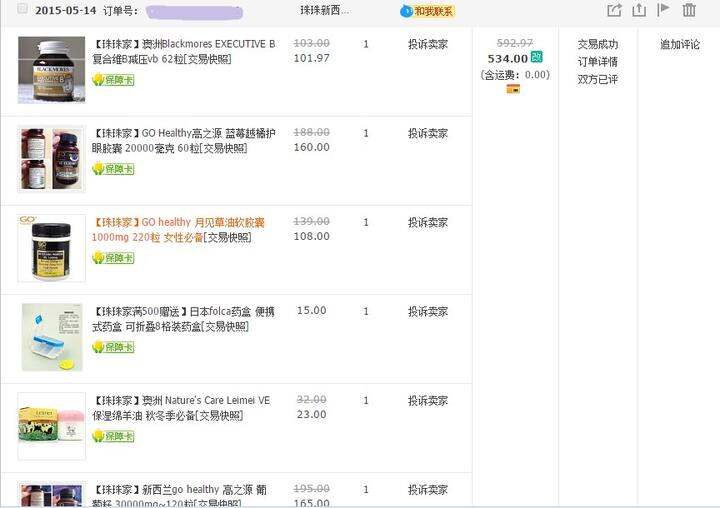
Task: Click price 108.00 of 月见草油 item
Action: (x=311, y=237)
